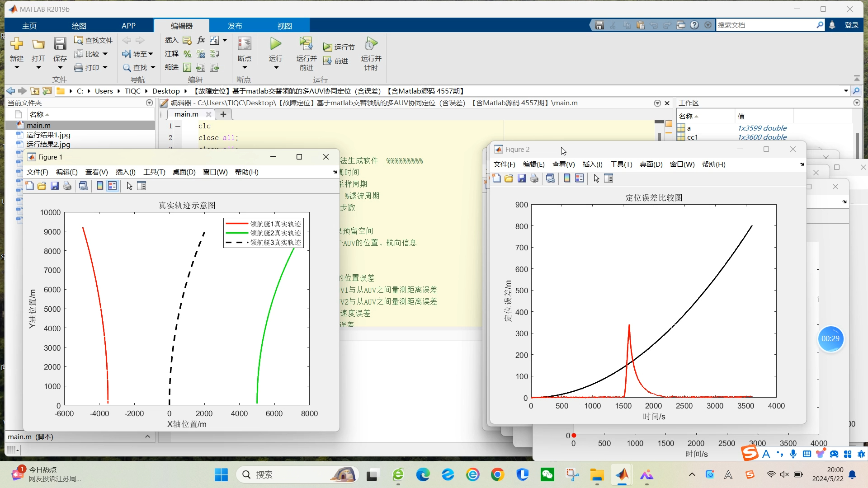Viewport: 868px width, 488px height.
Task: Click the fx insert function icon
Action: click(201, 40)
